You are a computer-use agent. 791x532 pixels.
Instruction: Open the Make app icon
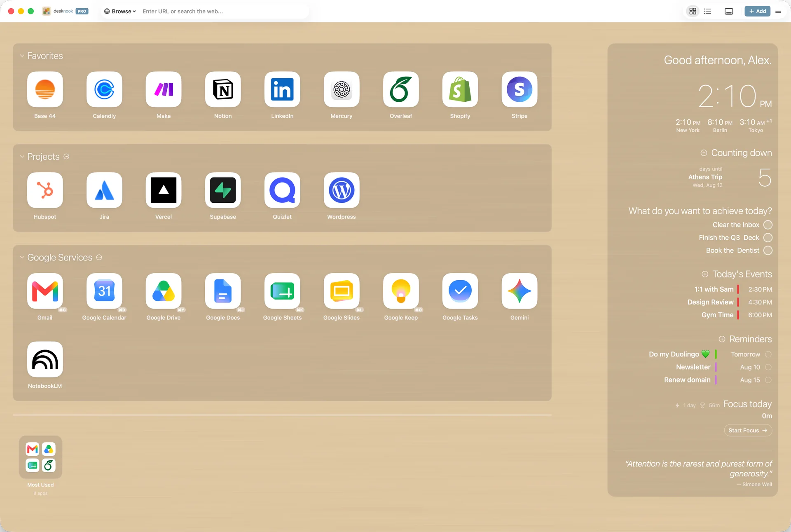(164, 89)
